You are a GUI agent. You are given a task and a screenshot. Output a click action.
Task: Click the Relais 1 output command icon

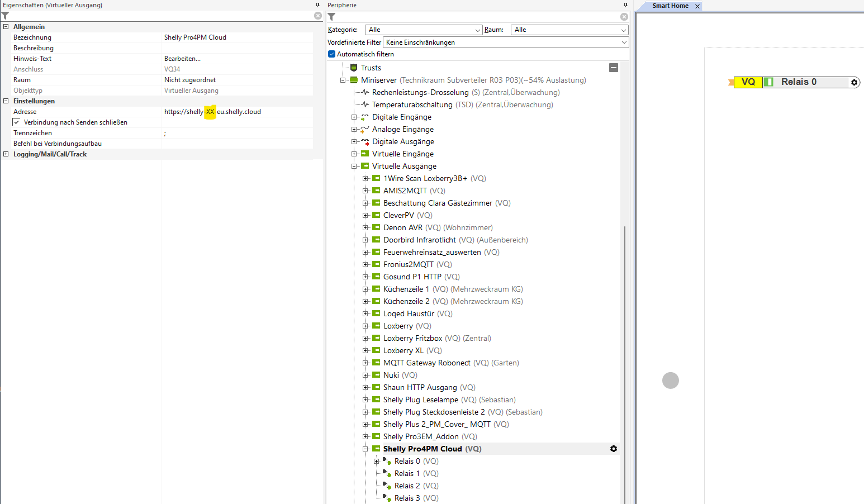click(x=387, y=473)
